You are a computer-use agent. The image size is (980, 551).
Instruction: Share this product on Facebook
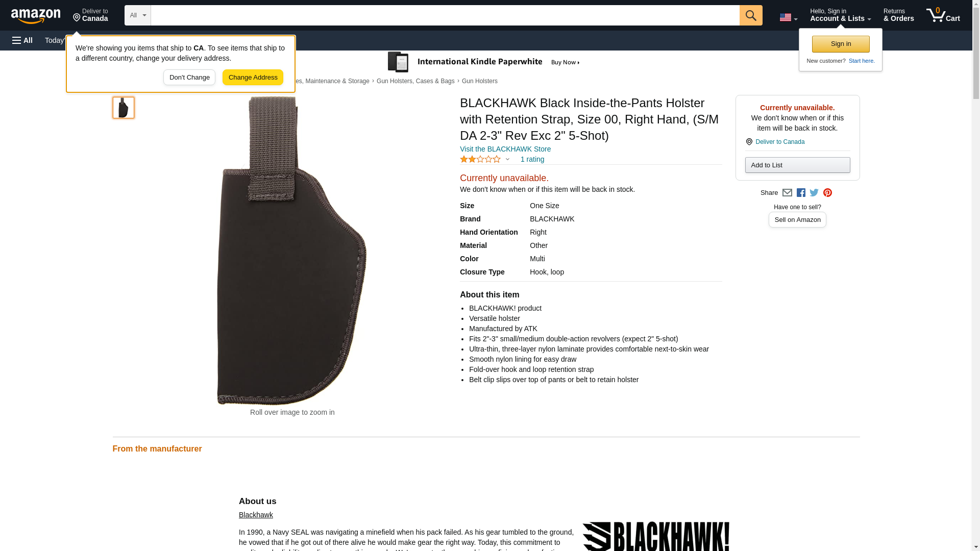801,193
